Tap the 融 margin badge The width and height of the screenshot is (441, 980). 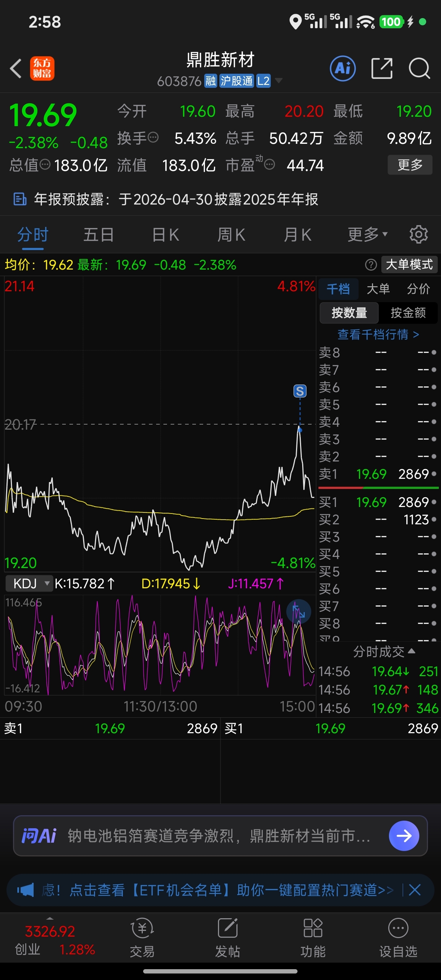[x=210, y=81]
